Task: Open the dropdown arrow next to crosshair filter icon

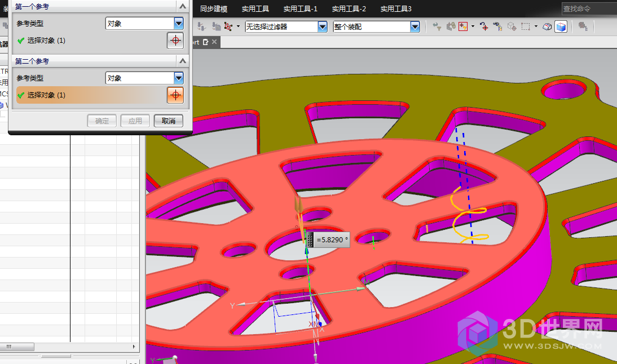Action: [473, 26]
